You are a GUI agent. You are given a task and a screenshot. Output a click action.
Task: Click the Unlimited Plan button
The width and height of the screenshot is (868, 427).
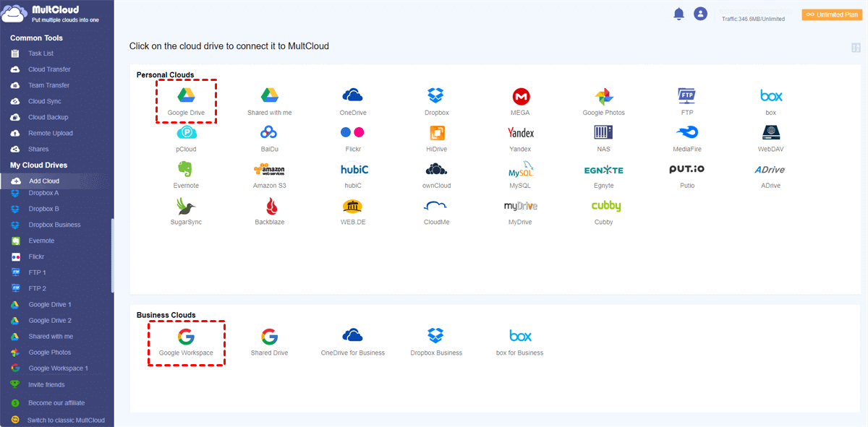click(832, 14)
